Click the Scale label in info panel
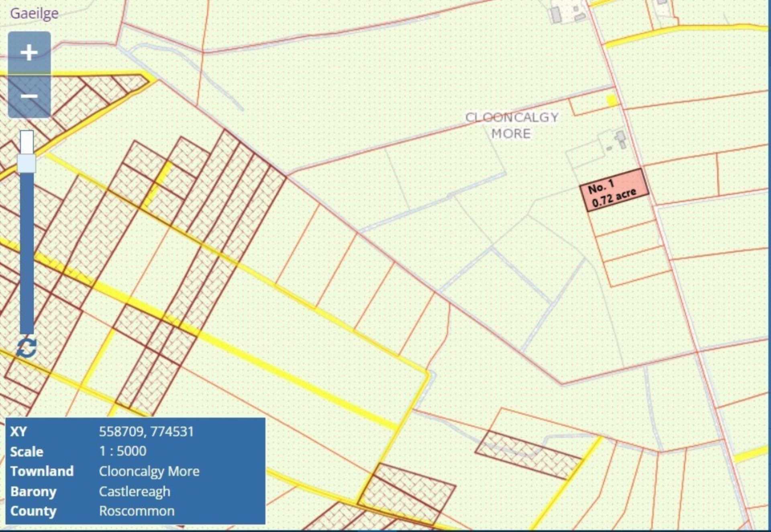 tap(27, 452)
